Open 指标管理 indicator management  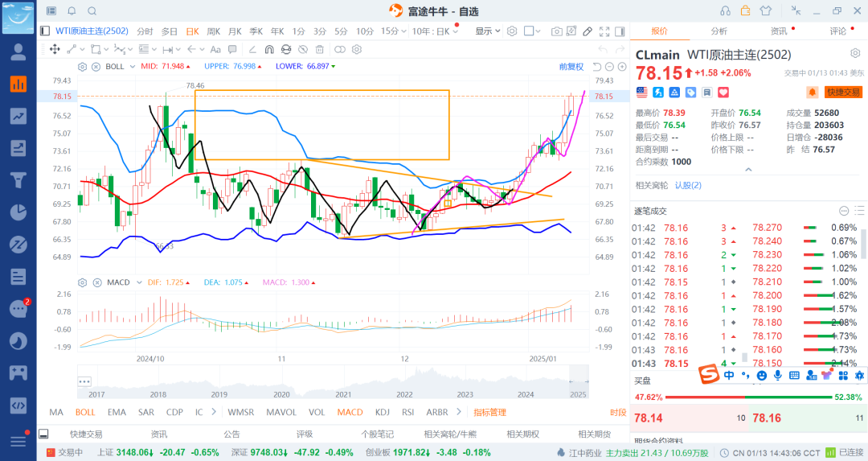(x=490, y=412)
